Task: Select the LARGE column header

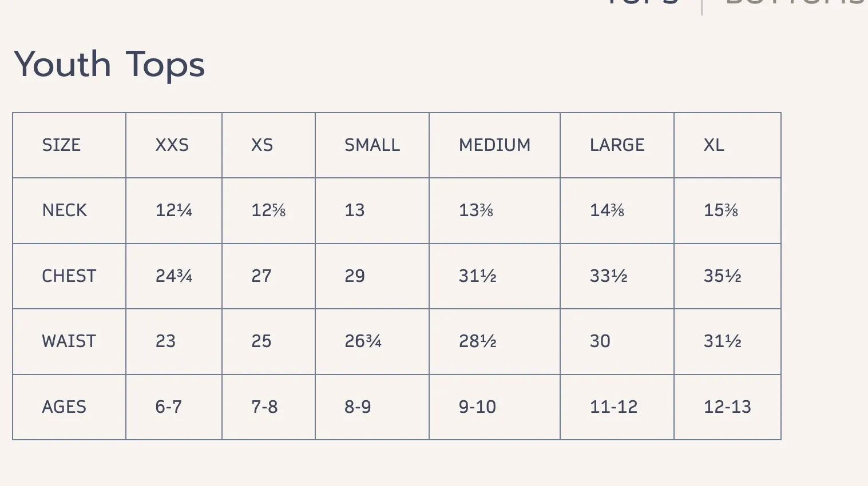Action: (x=617, y=145)
